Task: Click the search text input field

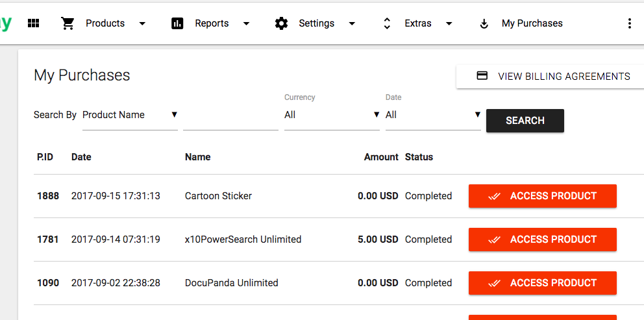Action: (x=230, y=117)
